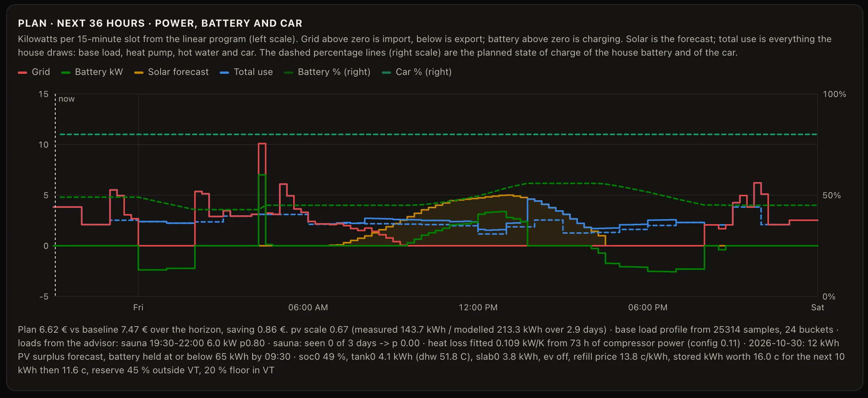Screen dimensions: 868x398
Task: Toggle the Grid series in the legend
Action: (x=34, y=72)
